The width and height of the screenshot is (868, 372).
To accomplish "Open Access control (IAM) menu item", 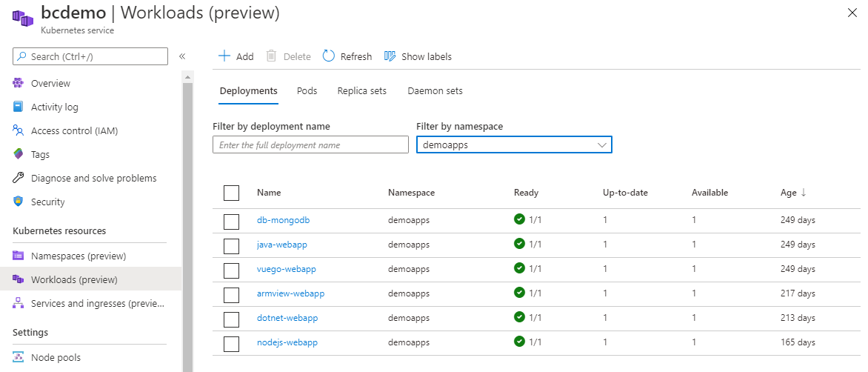I will (x=74, y=131).
